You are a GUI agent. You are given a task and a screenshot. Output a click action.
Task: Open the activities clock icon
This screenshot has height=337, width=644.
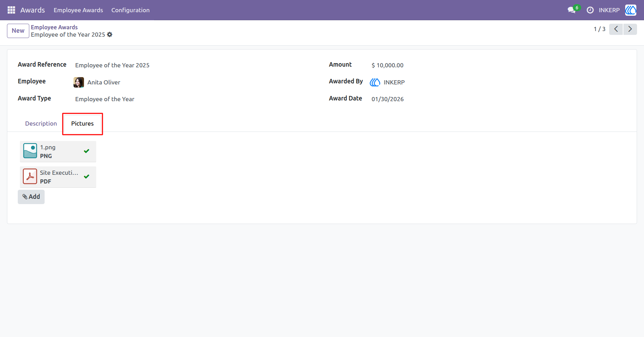590,10
